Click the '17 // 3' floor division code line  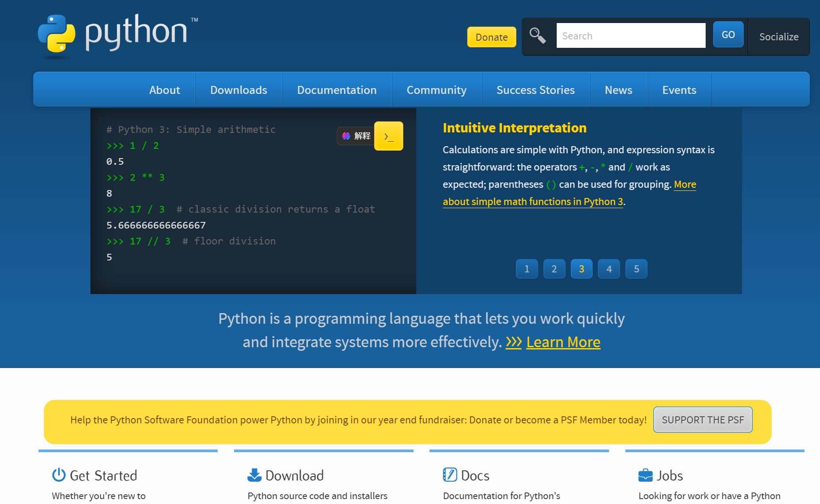pos(191,241)
